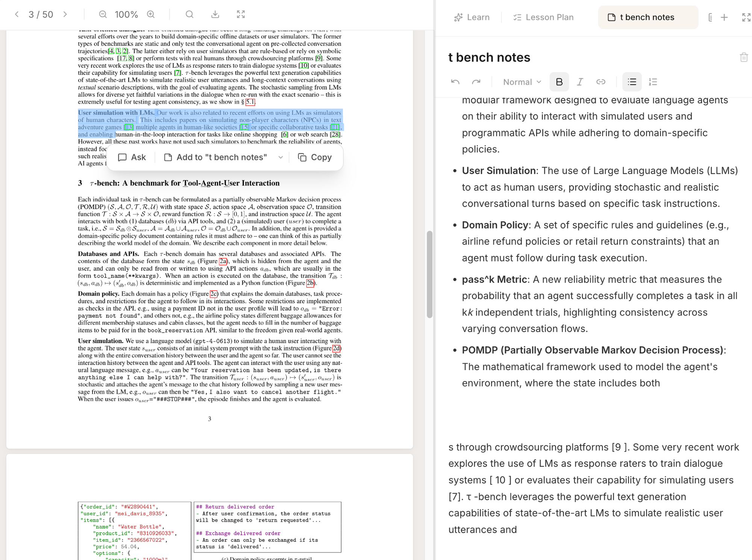Image resolution: width=752 pixels, height=560 pixels.
Task: Open Figure 2d reference link
Action: (x=337, y=348)
